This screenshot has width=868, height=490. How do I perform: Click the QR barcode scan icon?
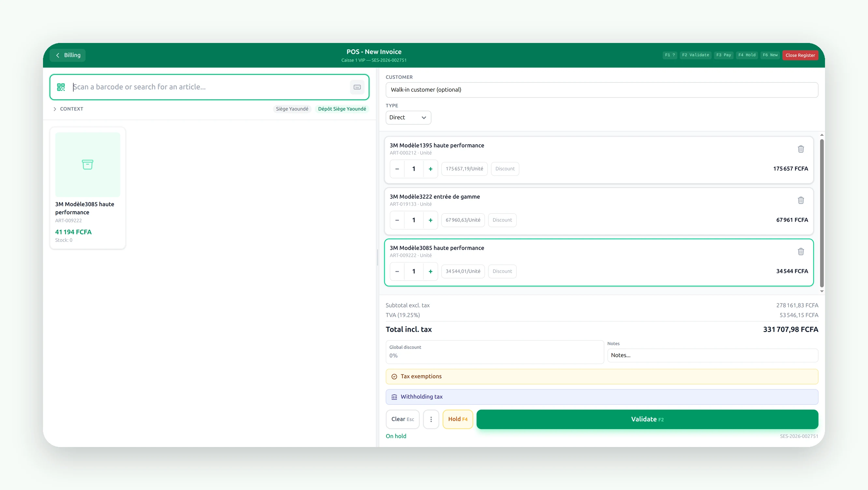(x=61, y=87)
